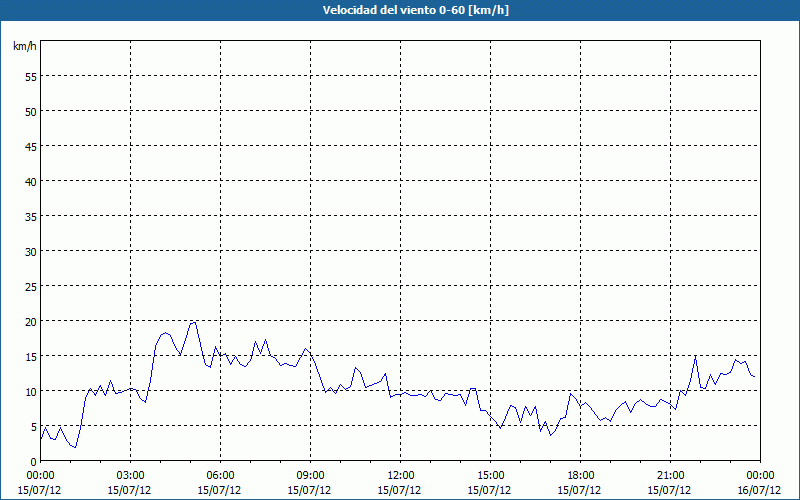The image size is (800, 500).
Task: Click the 15:00 time label
Action: (x=490, y=475)
